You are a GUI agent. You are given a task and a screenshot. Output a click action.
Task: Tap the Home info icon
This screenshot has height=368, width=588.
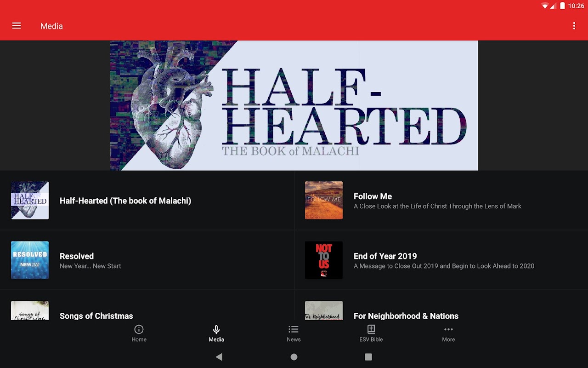click(139, 329)
